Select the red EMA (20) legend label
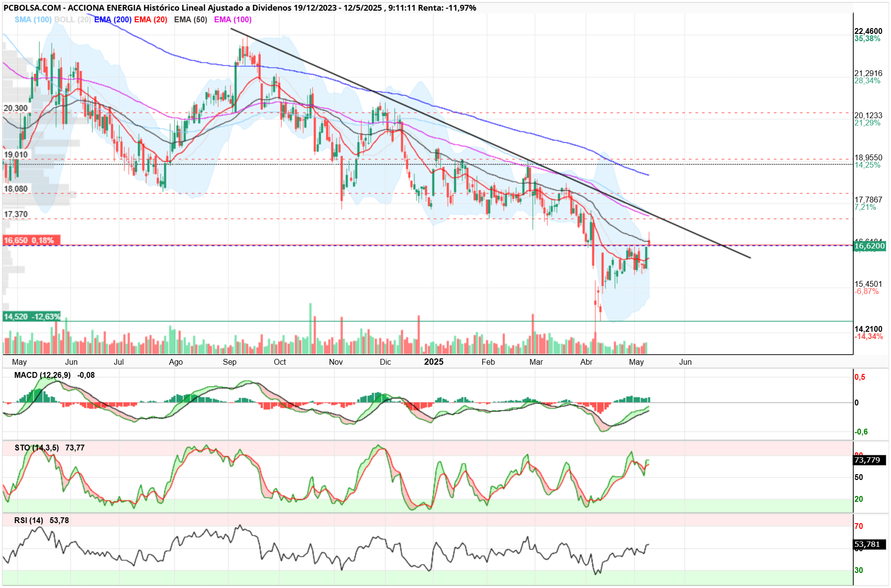 (151, 19)
